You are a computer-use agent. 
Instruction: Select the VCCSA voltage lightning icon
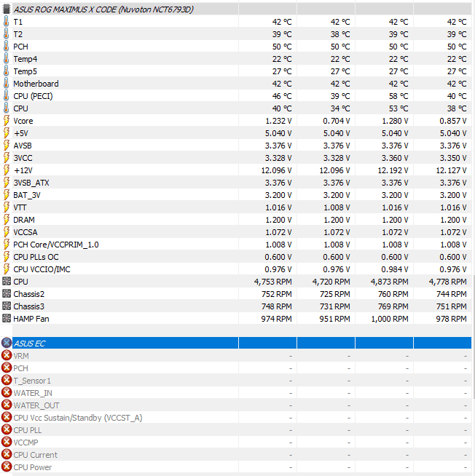6,232
